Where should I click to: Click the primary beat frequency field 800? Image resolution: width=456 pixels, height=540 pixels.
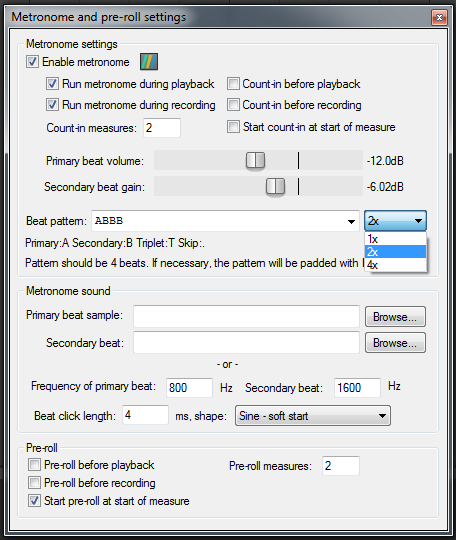tap(189, 388)
